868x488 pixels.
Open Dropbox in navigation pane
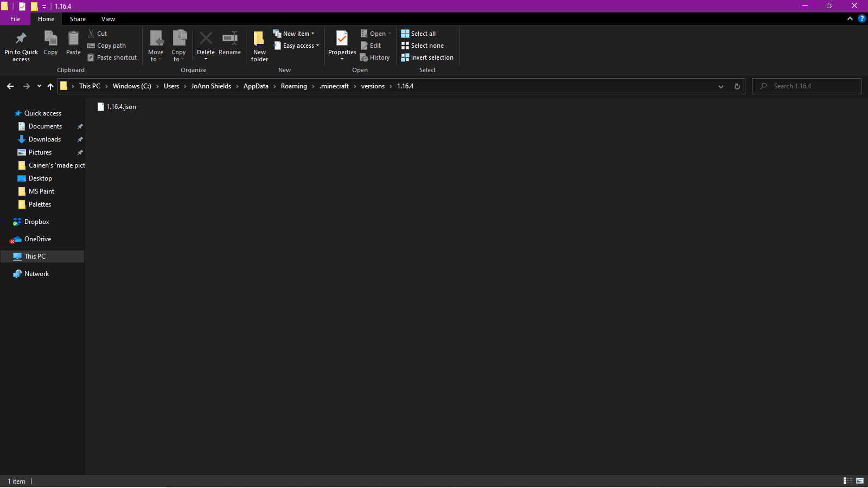coord(37,222)
